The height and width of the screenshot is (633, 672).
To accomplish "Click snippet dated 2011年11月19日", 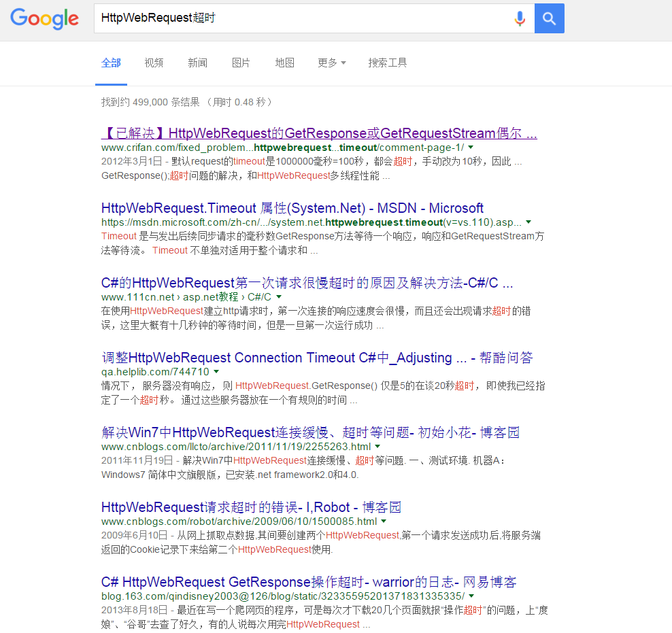I will 303,468.
